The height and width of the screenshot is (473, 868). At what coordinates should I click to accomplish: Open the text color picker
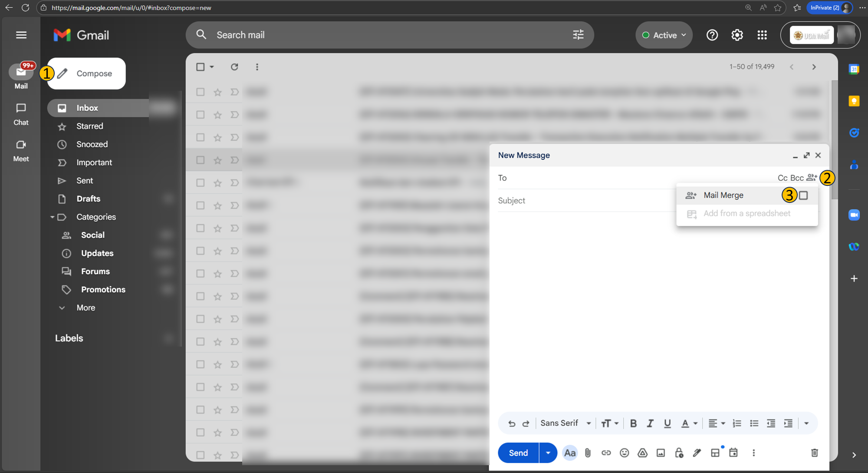pyautogui.click(x=688, y=423)
